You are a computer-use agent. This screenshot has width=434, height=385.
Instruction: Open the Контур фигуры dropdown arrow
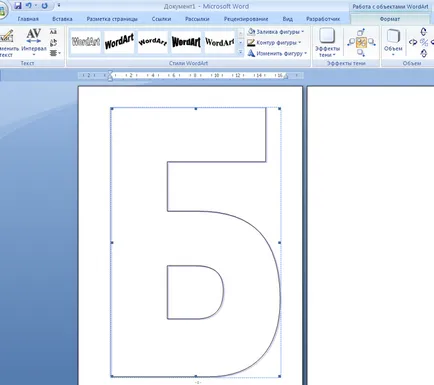(300, 42)
